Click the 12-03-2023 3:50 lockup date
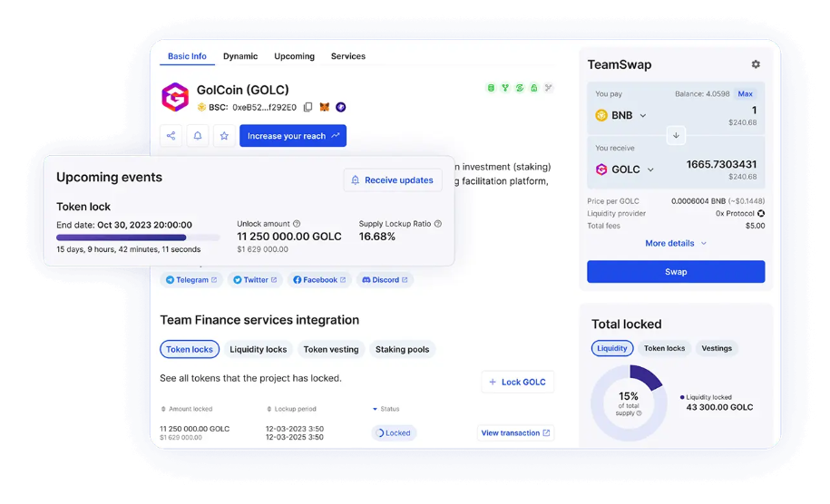The image size is (830, 504). click(x=294, y=429)
